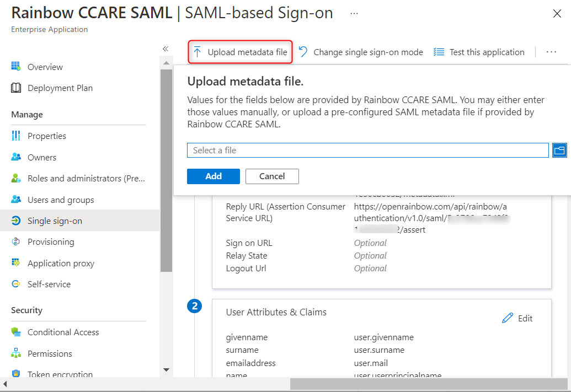Open Provisioning page
Screen dimensions: 571x392
[x=51, y=241]
